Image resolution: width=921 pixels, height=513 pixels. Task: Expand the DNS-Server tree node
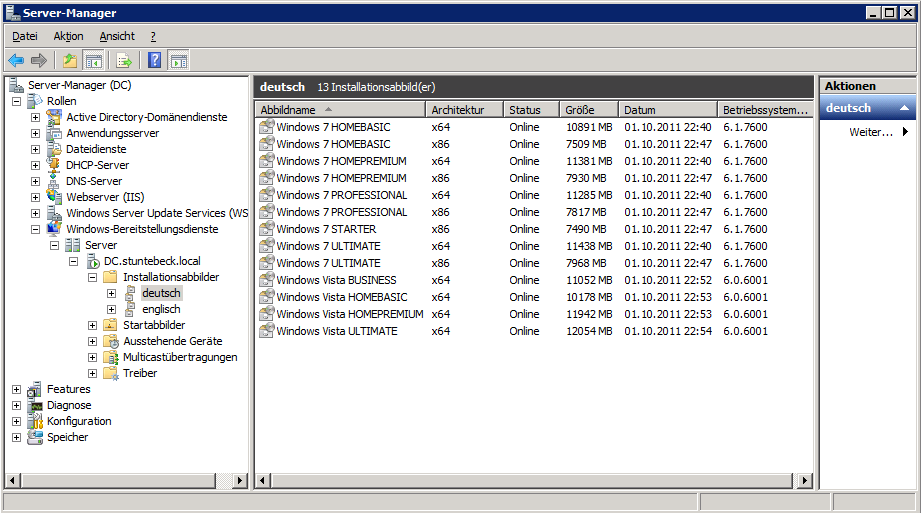pyautogui.click(x=35, y=181)
